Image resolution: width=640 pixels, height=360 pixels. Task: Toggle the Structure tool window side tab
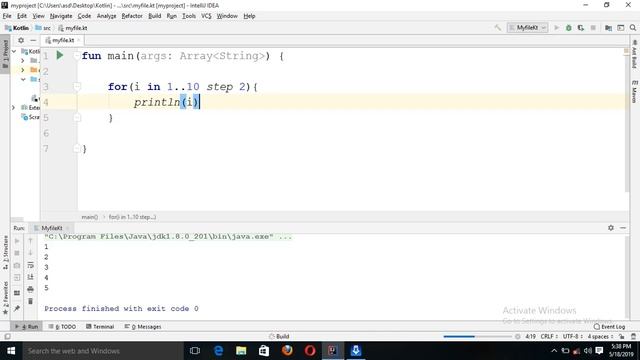[5, 252]
